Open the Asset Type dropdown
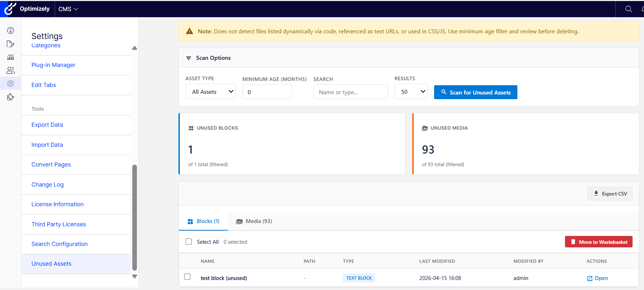 [210, 92]
